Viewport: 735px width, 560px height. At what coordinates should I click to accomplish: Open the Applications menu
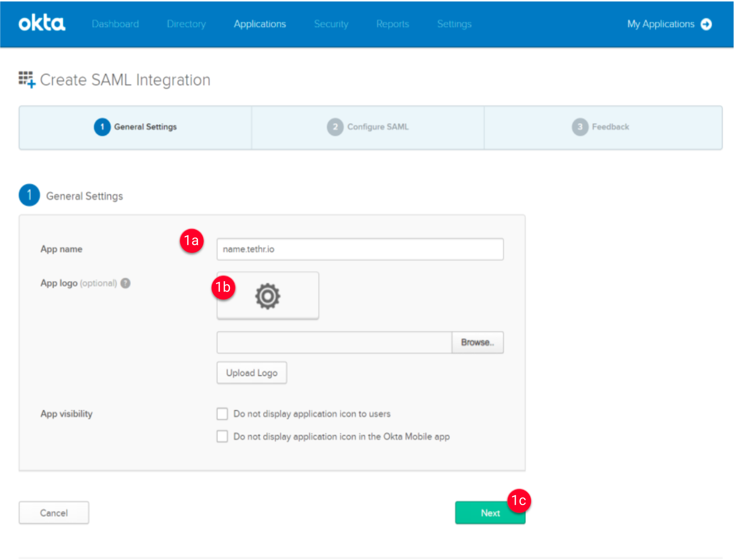(x=259, y=24)
